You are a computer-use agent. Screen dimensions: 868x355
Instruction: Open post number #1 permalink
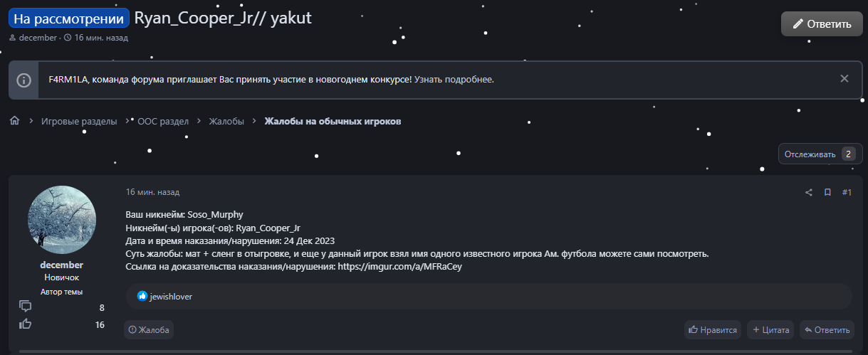pyautogui.click(x=847, y=192)
